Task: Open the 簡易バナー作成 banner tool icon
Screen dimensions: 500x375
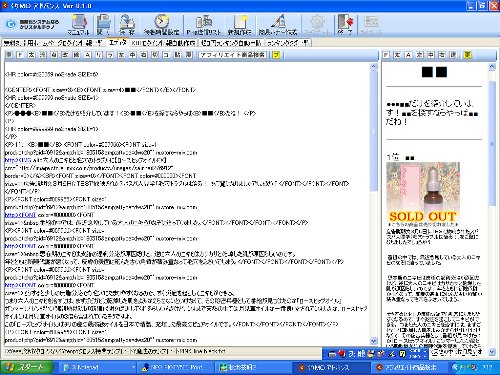Action: coord(278,24)
